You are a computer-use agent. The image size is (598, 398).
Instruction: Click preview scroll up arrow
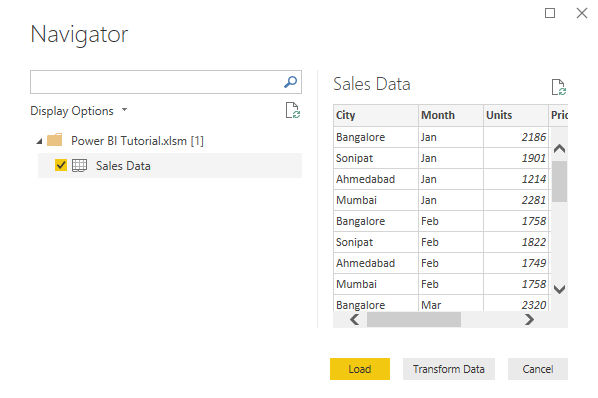tap(559, 149)
